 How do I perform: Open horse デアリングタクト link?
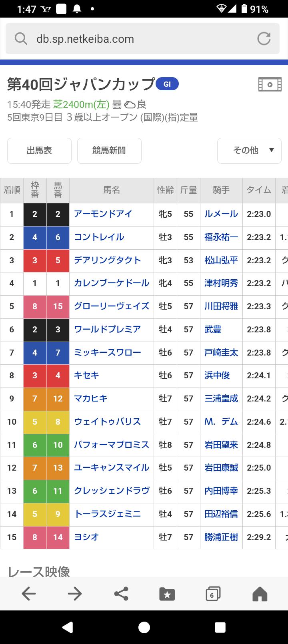108,260
